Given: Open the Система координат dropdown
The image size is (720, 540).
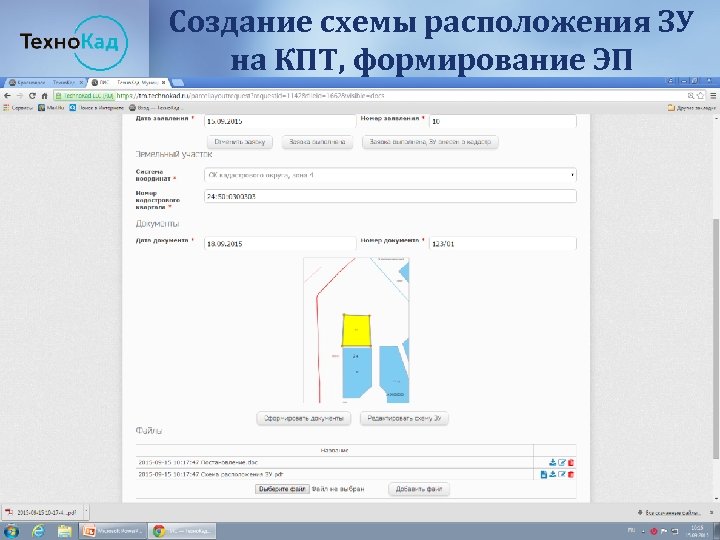Looking at the screenshot, I should point(390,175).
